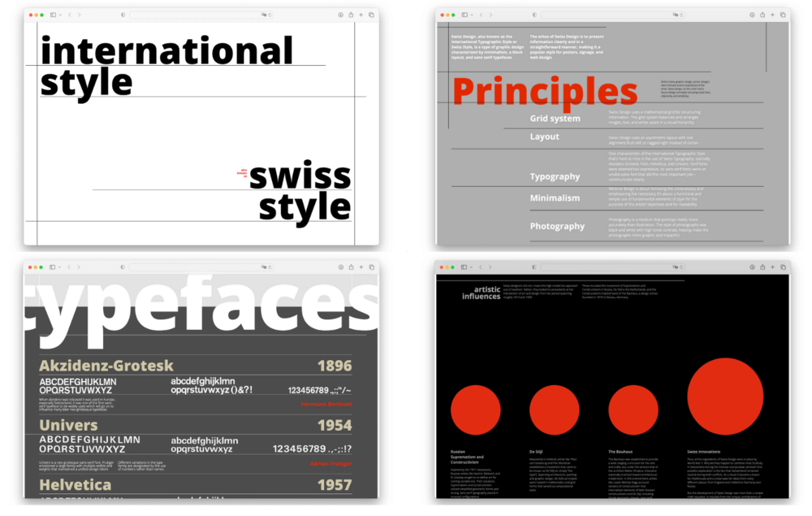Click the large red 'Principles' title
This screenshot has width=812, height=516.
(545, 92)
